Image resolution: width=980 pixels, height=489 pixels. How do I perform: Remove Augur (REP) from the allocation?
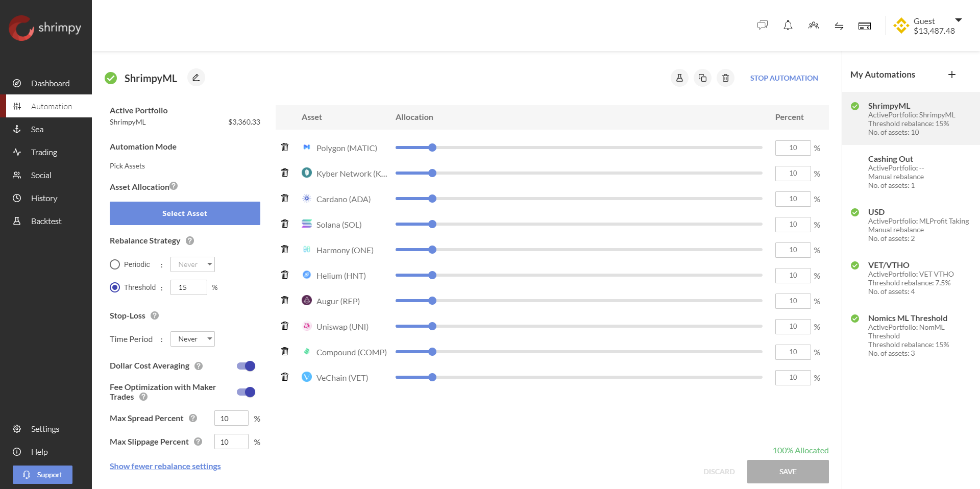click(x=285, y=301)
